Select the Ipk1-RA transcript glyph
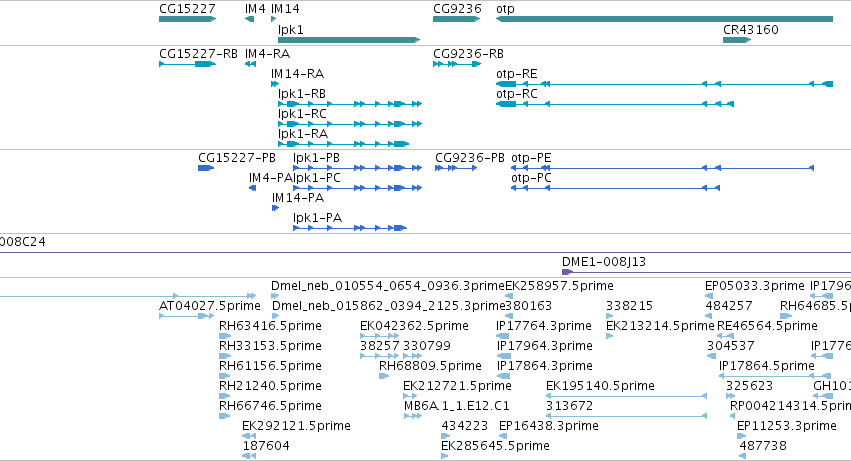The width and height of the screenshot is (851, 461). point(344,144)
